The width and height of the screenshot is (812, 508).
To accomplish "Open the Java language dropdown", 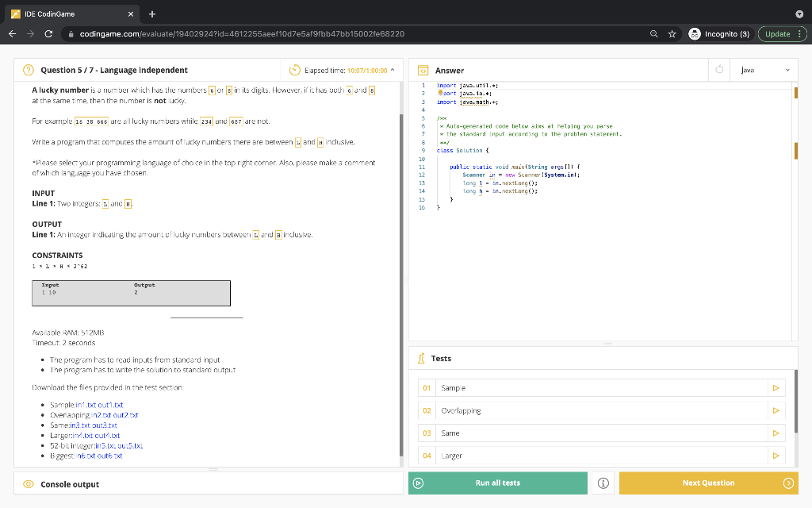I will tap(764, 70).
